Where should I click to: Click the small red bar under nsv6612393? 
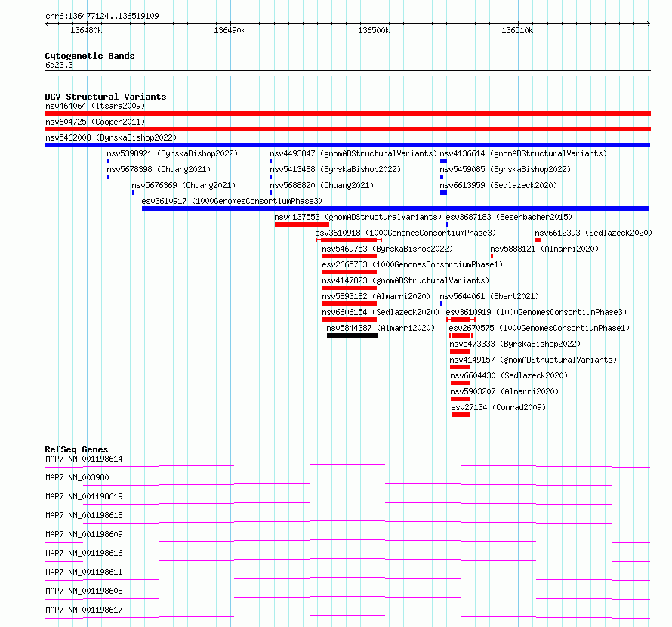point(538,240)
